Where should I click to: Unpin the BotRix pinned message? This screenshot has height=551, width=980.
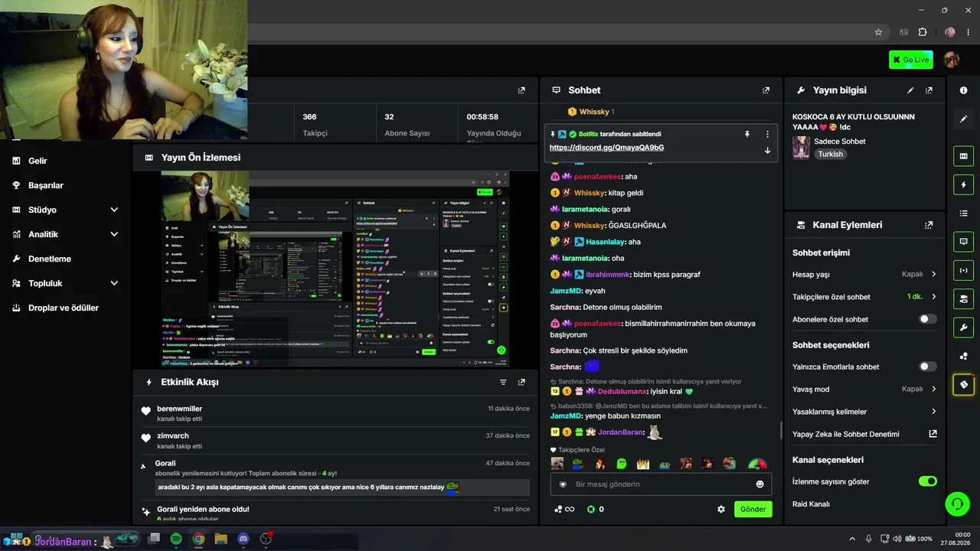[747, 134]
